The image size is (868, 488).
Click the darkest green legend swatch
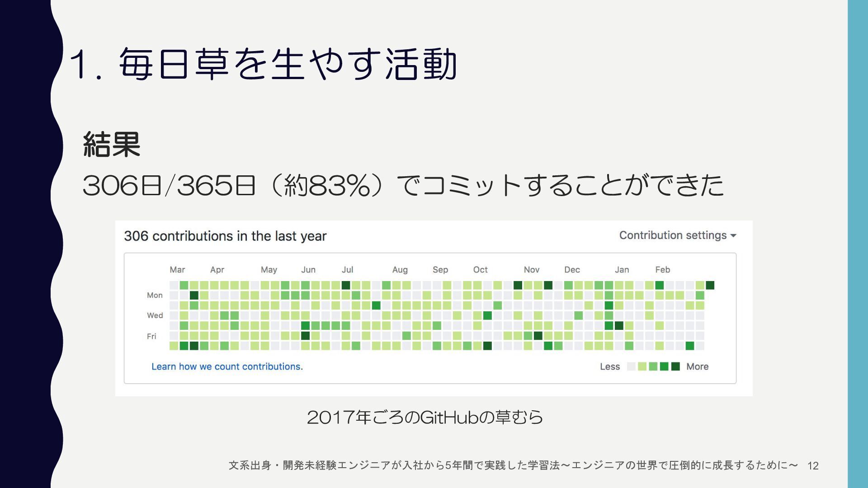click(x=675, y=366)
